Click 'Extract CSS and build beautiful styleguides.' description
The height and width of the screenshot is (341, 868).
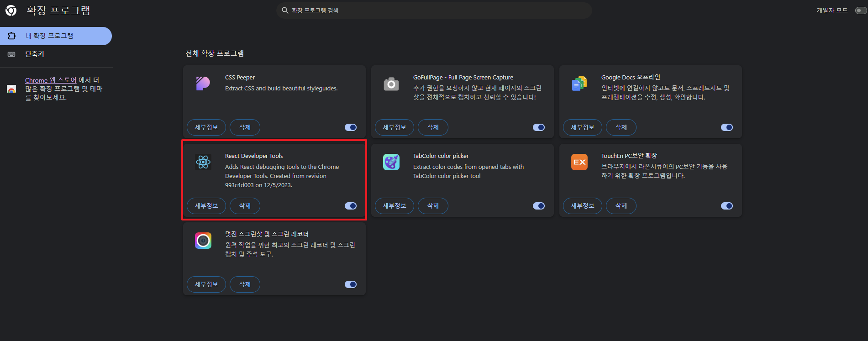[281, 89]
